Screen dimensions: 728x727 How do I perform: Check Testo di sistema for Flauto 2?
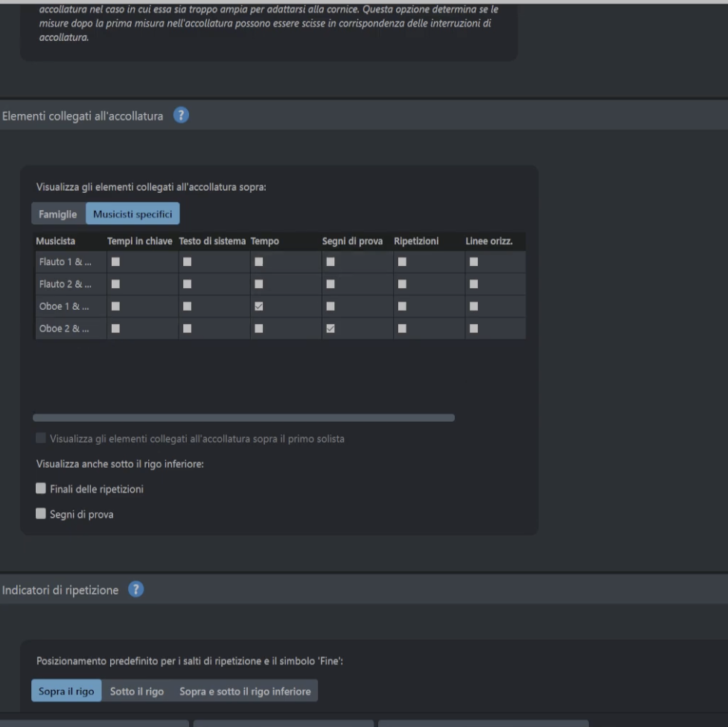[x=187, y=284]
